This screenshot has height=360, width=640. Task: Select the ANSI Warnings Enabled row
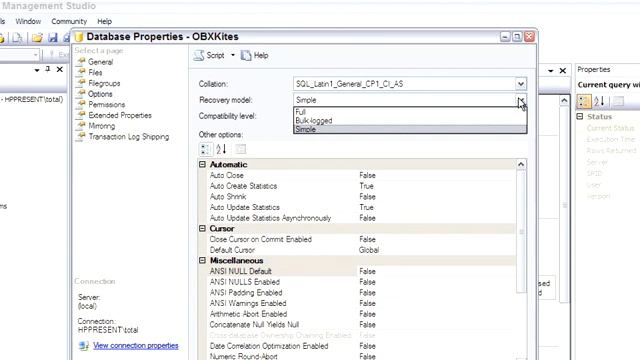click(x=362, y=303)
